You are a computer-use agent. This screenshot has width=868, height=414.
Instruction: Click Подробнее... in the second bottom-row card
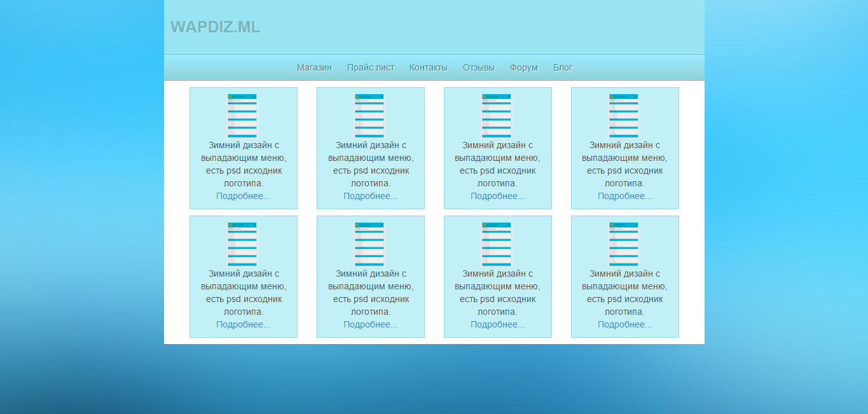coord(371,324)
